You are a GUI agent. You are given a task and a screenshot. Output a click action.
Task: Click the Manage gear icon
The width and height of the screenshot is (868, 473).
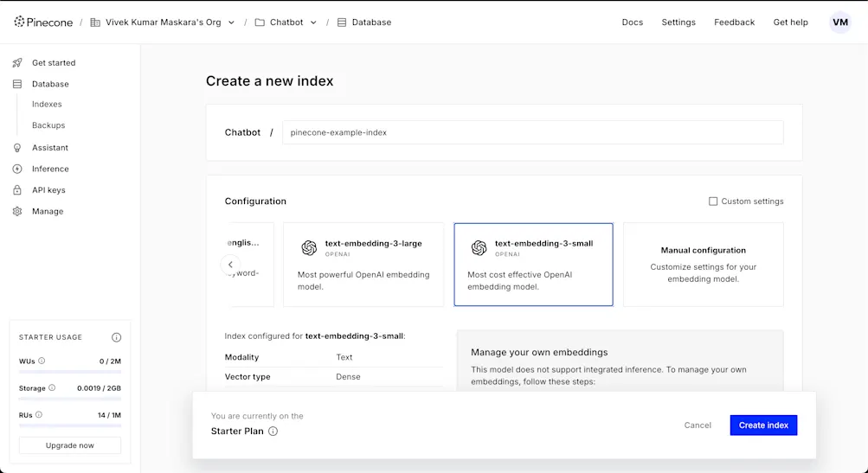17,211
